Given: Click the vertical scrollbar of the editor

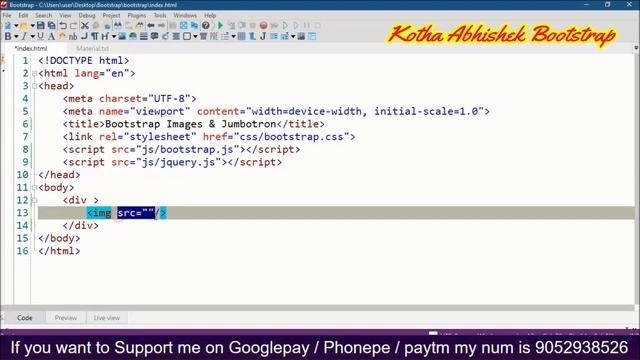Looking at the screenshot, I should point(637,180).
